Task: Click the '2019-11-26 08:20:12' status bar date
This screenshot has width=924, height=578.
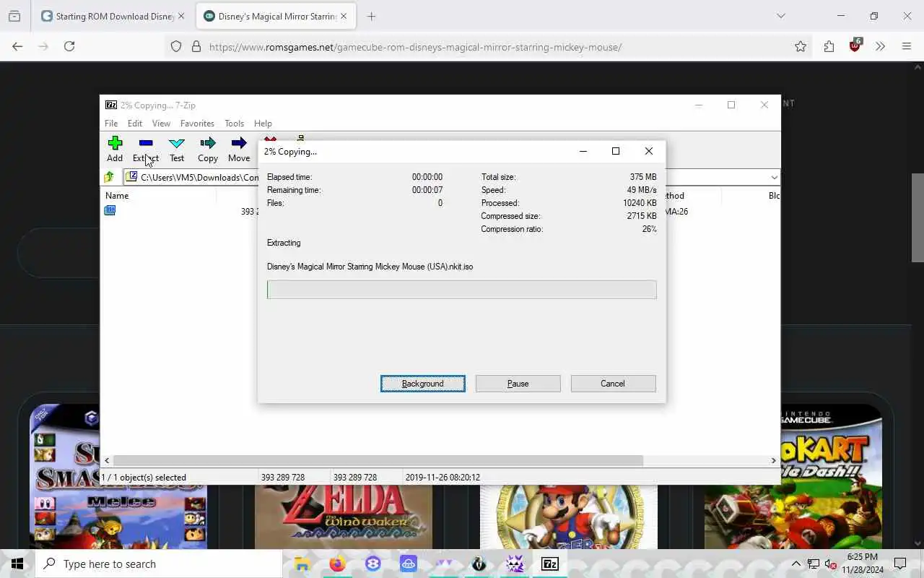Action: 443,478
